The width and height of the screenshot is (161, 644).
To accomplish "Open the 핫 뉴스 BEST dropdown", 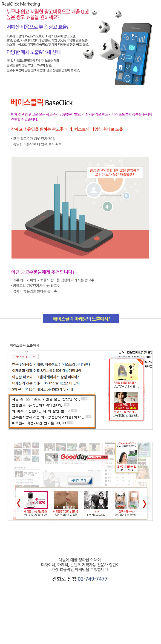I will (x=25, y=356).
